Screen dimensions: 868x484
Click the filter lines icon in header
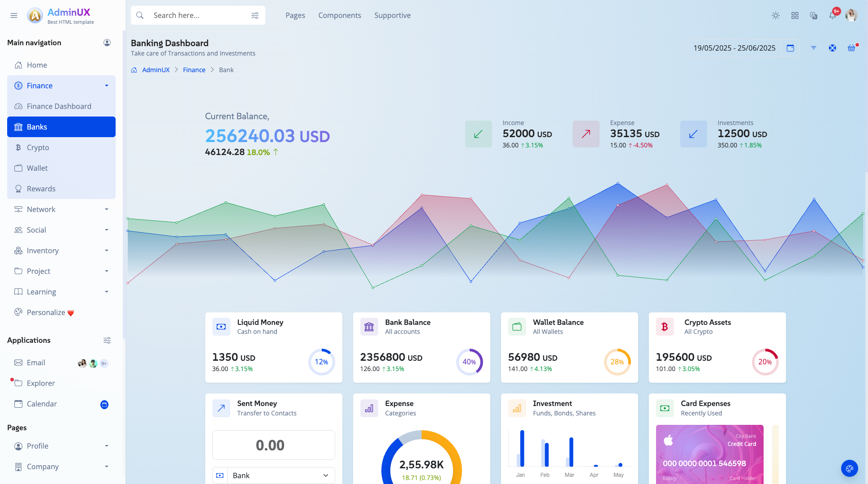coord(813,48)
